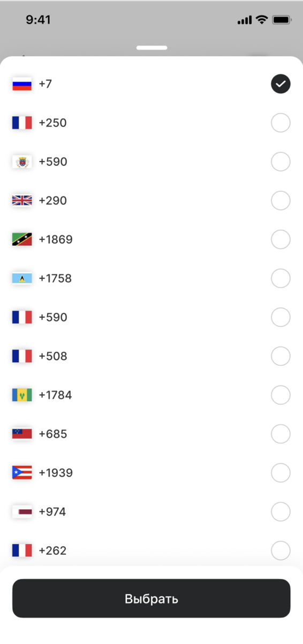
Task: Tap the Saint Vincent flag beside +1784
Action: tap(22, 395)
